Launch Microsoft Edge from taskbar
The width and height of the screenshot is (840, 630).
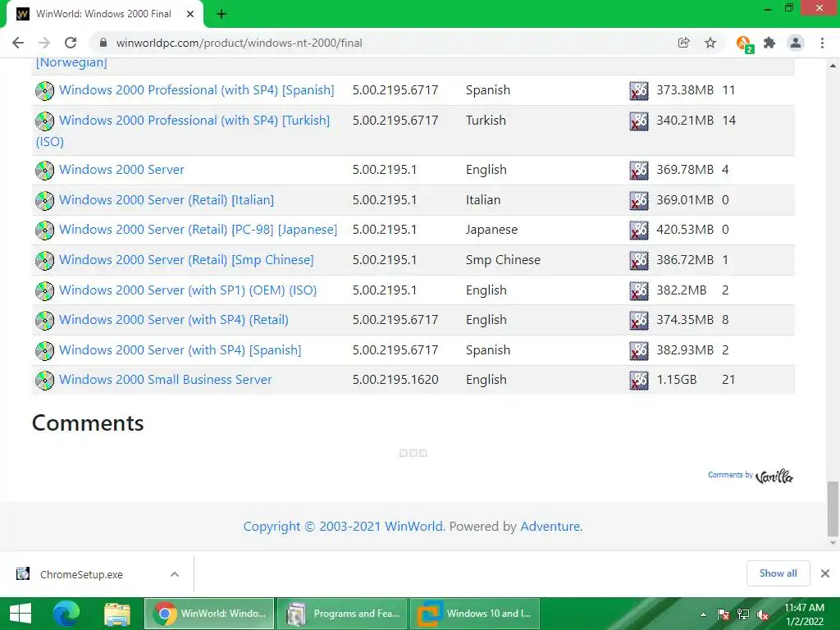coord(66,614)
